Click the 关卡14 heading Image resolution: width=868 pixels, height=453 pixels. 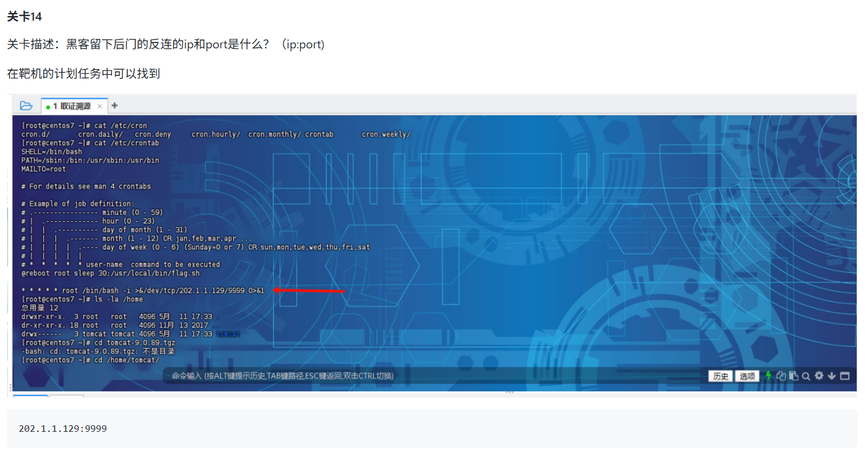point(25,17)
